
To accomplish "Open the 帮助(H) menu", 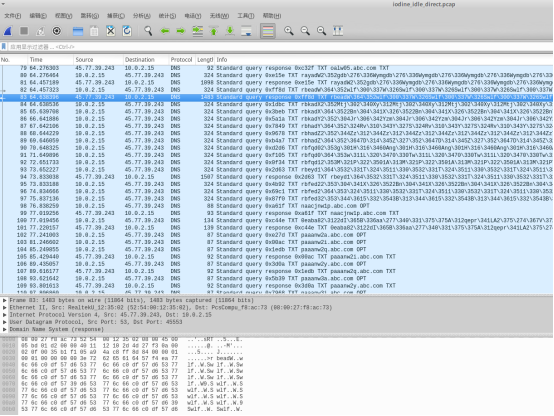I will [x=272, y=16].
